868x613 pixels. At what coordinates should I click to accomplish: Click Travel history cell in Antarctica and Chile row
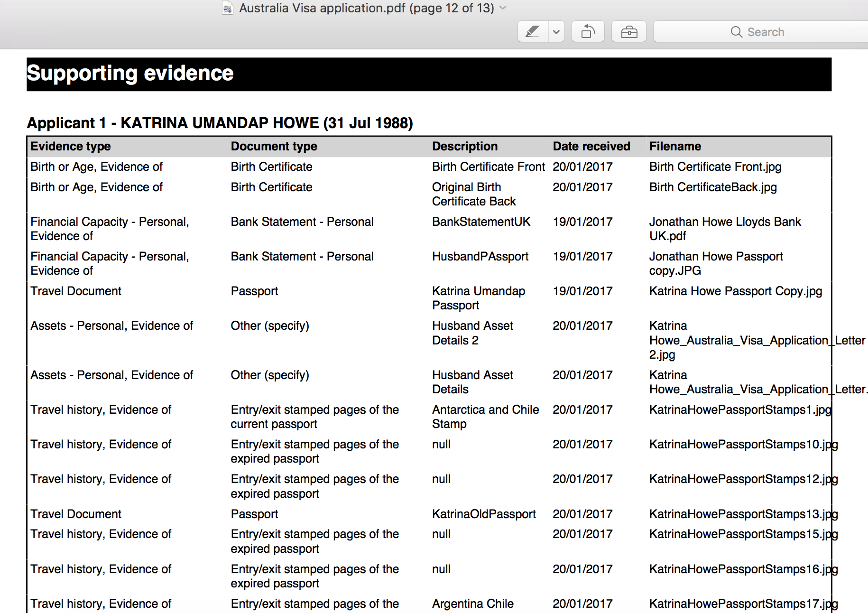point(101,410)
